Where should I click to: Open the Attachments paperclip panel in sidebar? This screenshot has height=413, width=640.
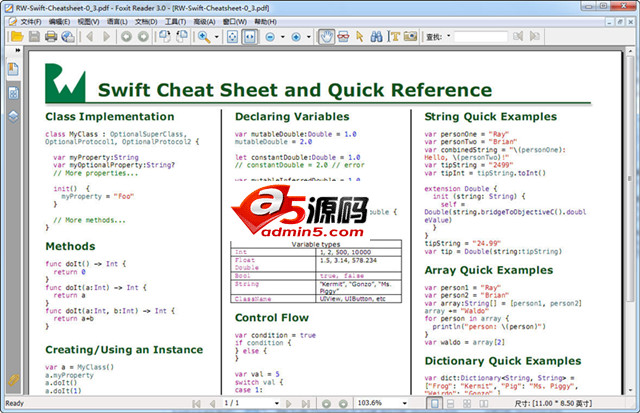pos(13,380)
